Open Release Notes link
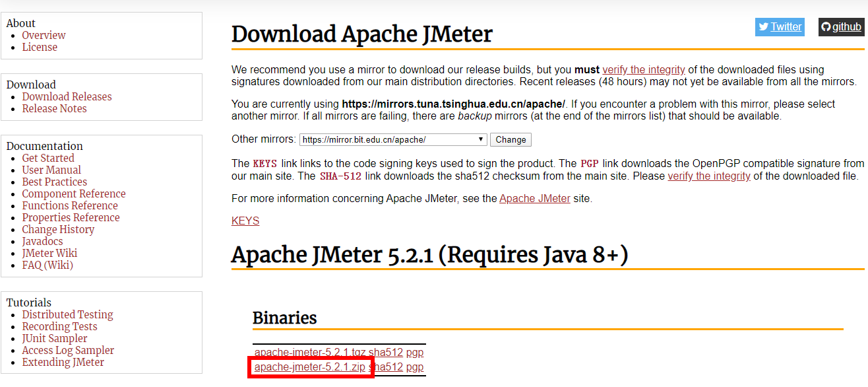Image resolution: width=868 pixels, height=387 pixels. coord(54,108)
